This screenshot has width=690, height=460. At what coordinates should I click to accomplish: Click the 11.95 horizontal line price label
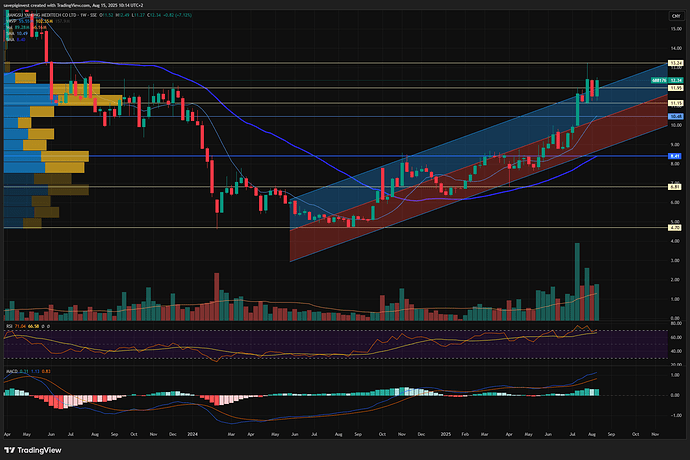point(675,88)
